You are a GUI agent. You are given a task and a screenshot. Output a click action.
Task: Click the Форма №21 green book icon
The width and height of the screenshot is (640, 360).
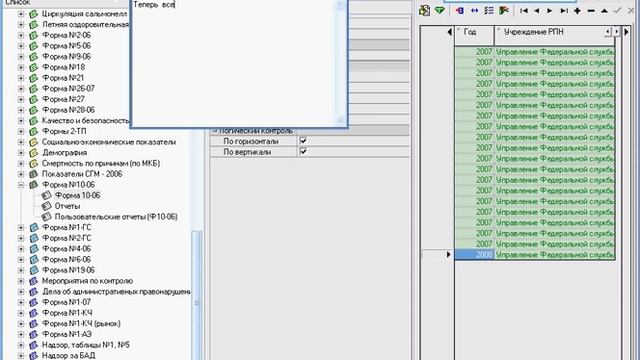33,78
